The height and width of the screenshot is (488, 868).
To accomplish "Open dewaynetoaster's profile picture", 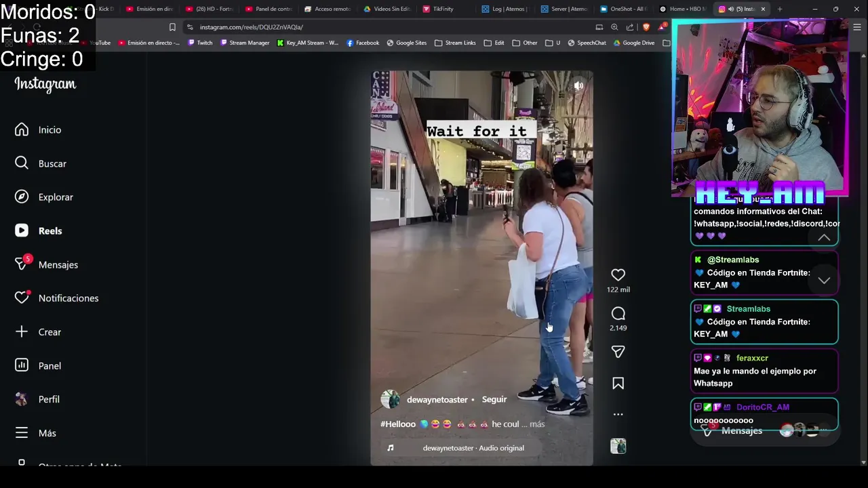I will pos(390,399).
